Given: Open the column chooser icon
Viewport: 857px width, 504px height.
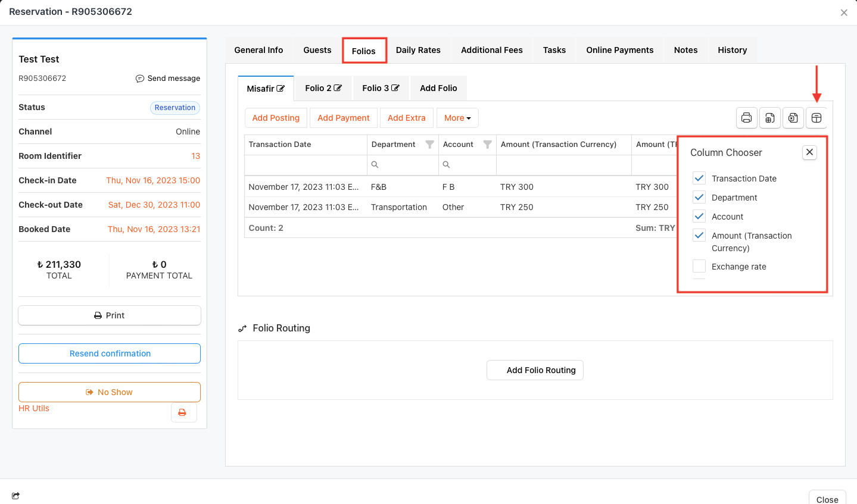Looking at the screenshot, I should click(x=817, y=118).
